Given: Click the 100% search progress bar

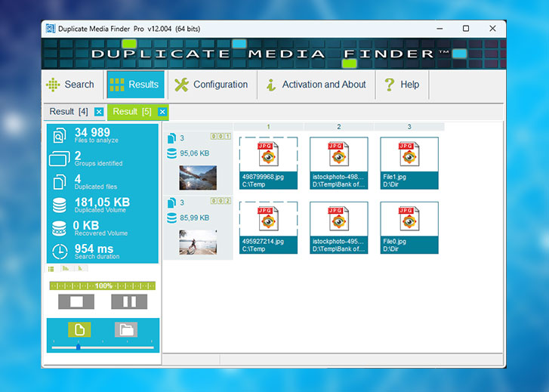Looking at the screenshot, I should (102, 286).
